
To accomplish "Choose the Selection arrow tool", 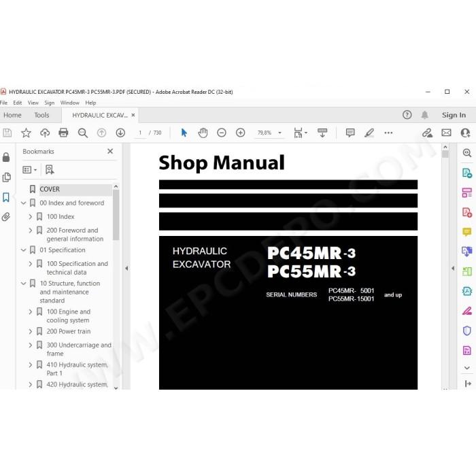I will (x=184, y=133).
